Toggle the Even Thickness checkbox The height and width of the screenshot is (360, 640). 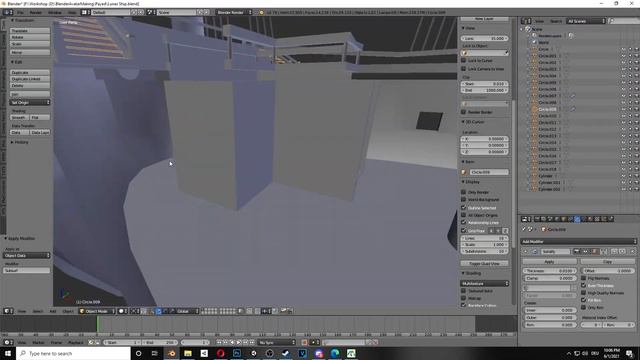pyautogui.click(x=584, y=285)
